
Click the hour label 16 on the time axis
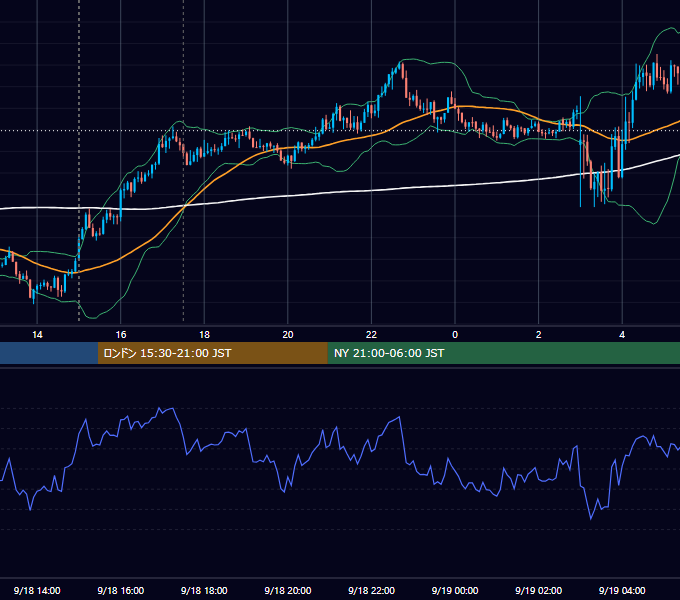click(121, 335)
